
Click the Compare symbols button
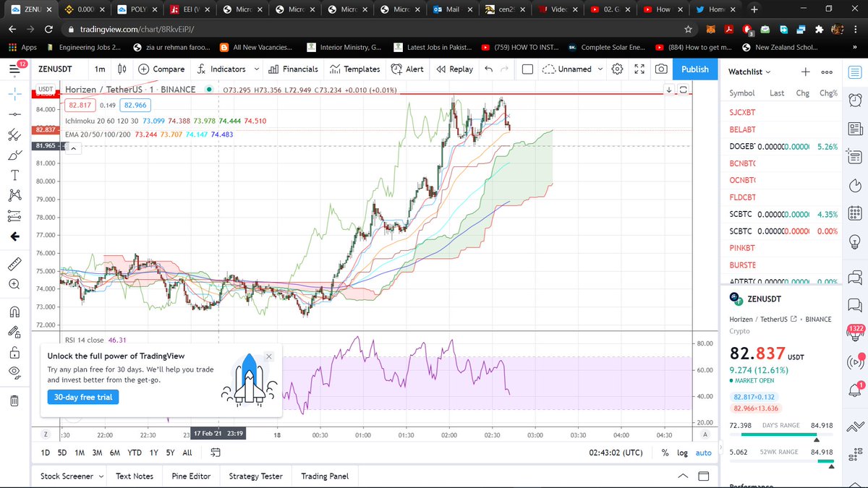pos(161,69)
